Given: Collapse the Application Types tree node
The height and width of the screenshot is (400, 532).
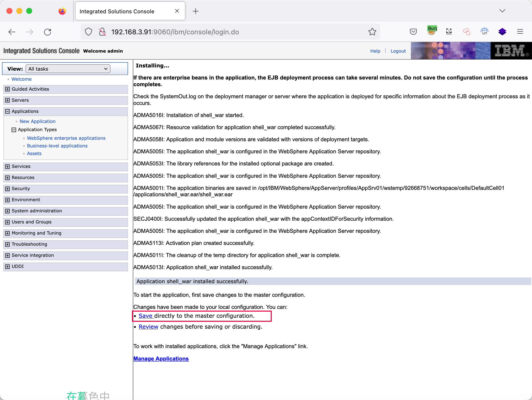Looking at the screenshot, I should [14, 130].
